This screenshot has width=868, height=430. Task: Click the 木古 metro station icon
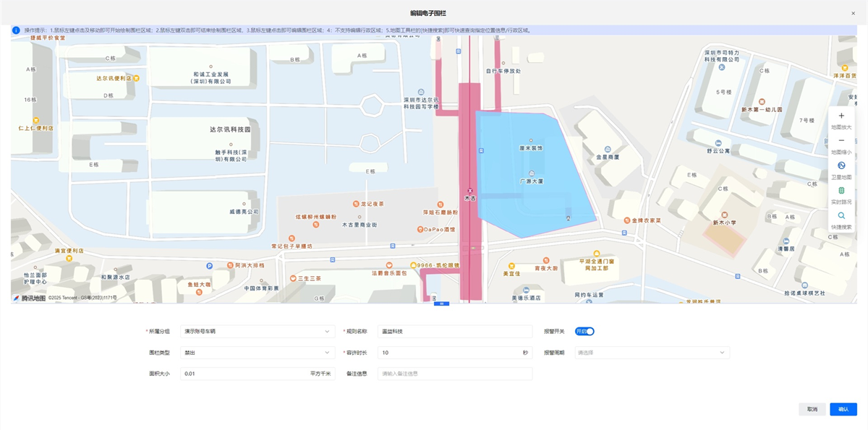point(470,190)
